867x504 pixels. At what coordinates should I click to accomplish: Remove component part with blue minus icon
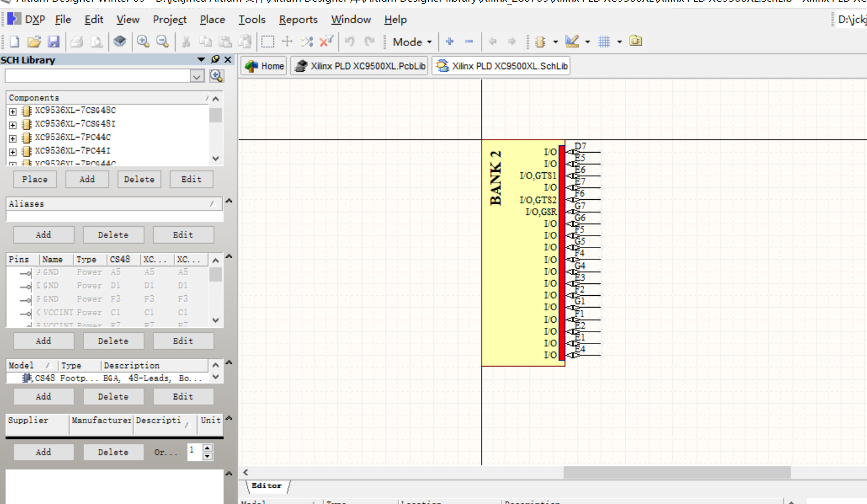[469, 42]
